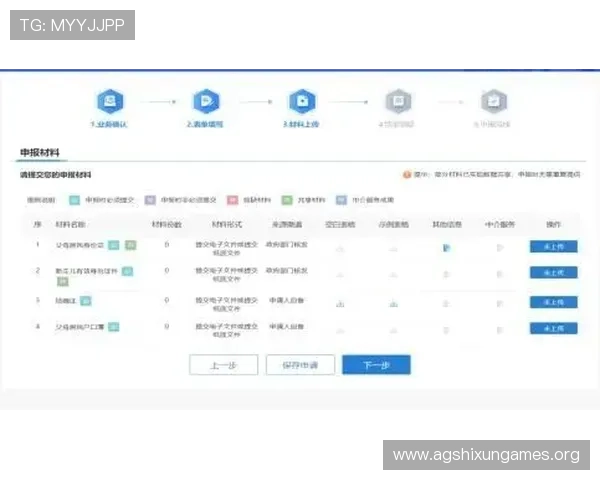Click the 保存申请 save button
This screenshot has width=600, height=480.
click(300, 365)
